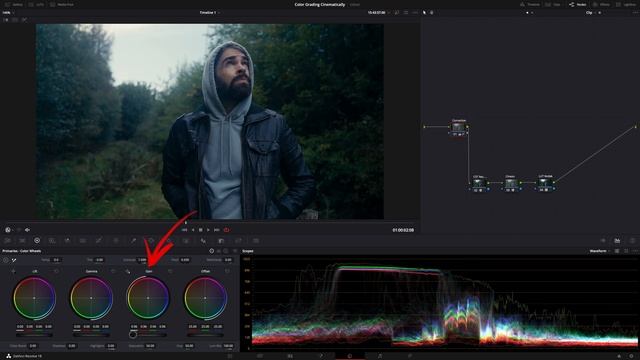Open the Sizing palette
Image resolution: width=640 pixels, height=360 pixels.
point(238,241)
